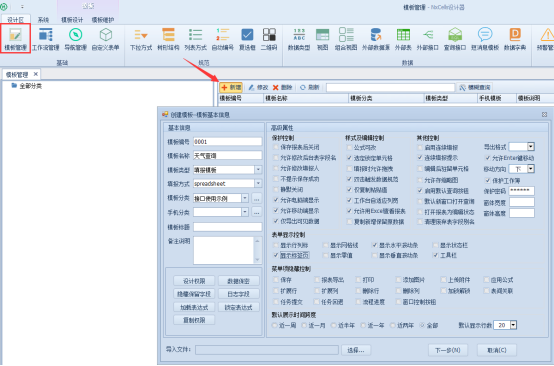This screenshot has width=554, height=366.
Task: Open 外部数据源 ribbon icon
Action: pyautogui.click(x=376, y=39)
